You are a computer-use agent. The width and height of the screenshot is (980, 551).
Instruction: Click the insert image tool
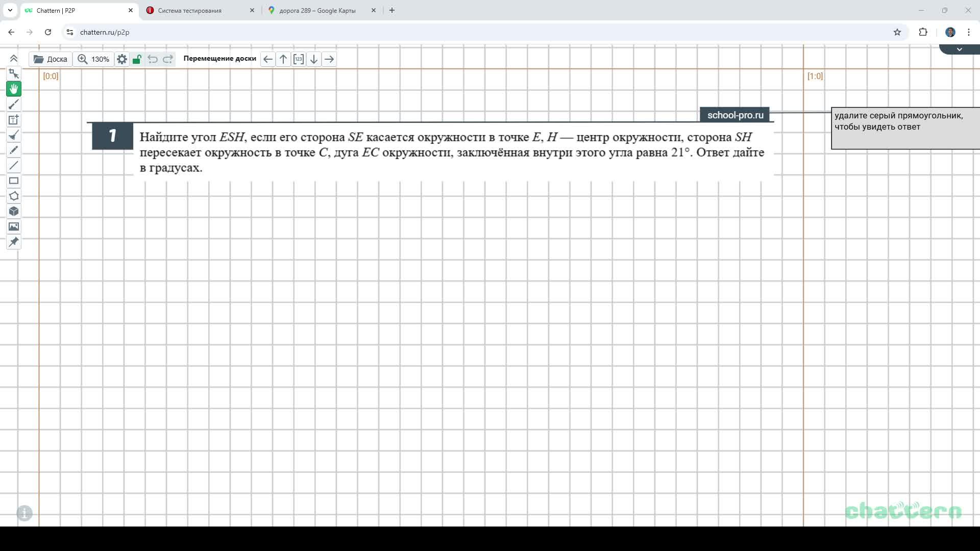click(x=14, y=227)
